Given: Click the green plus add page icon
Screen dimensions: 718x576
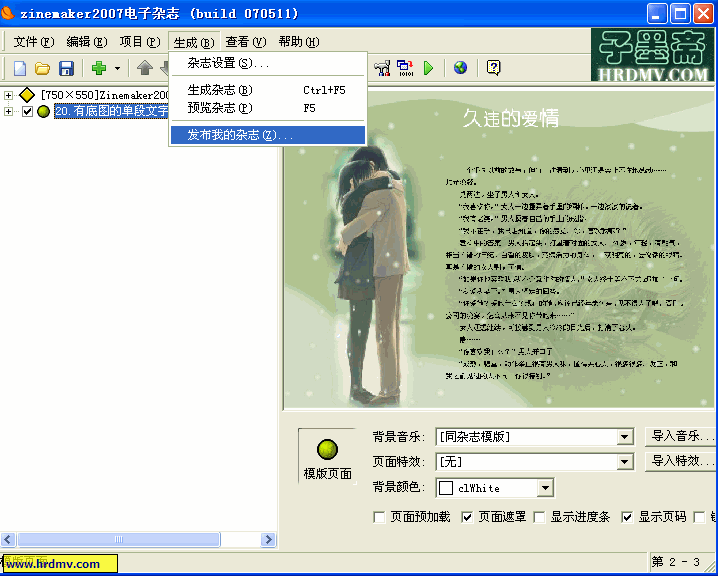Looking at the screenshot, I should point(98,68).
